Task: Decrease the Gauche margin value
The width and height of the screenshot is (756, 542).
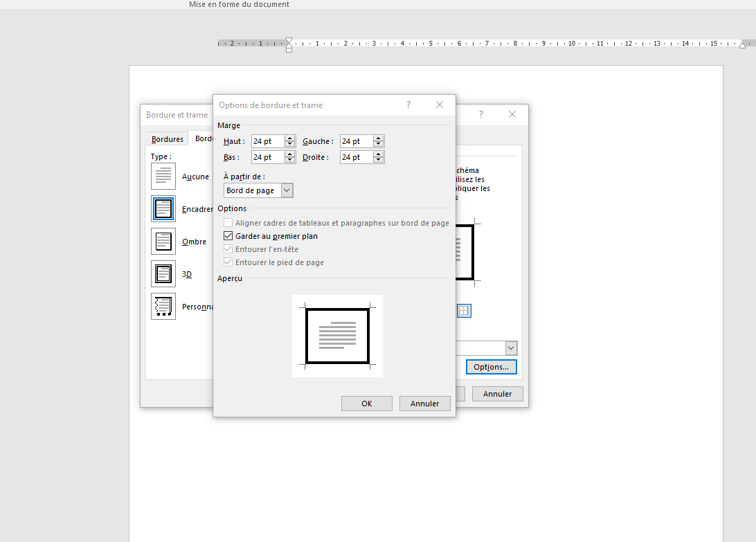Action: point(379,144)
